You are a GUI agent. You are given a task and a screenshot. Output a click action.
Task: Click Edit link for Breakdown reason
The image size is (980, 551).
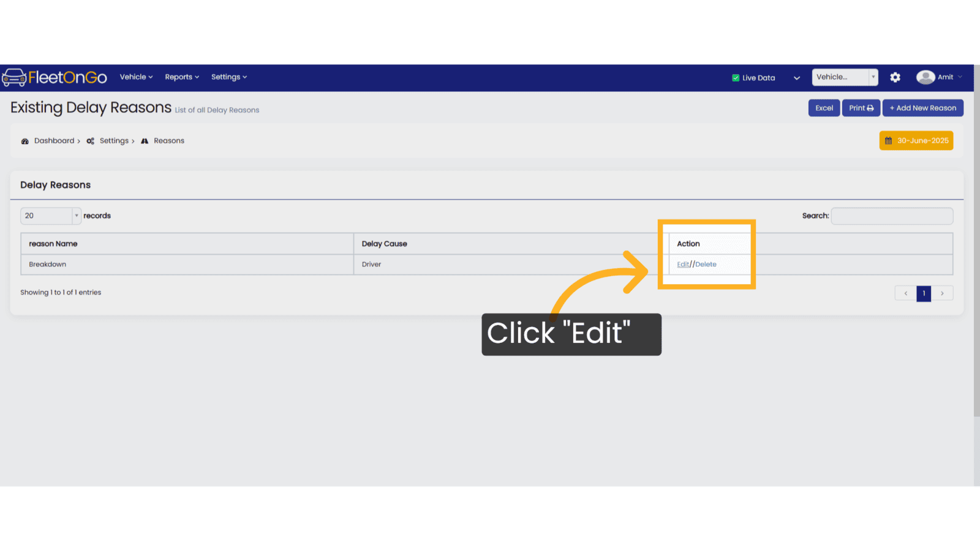(x=683, y=264)
